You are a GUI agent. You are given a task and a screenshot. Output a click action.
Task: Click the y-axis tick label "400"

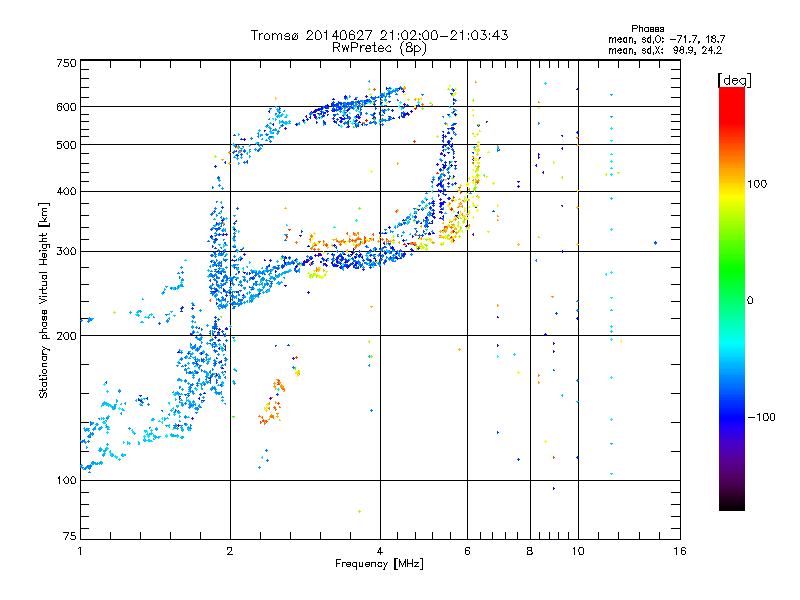pos(66,191)
